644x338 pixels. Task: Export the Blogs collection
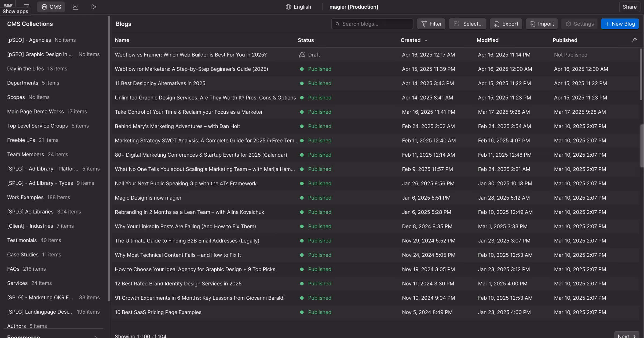click(506, 24)
